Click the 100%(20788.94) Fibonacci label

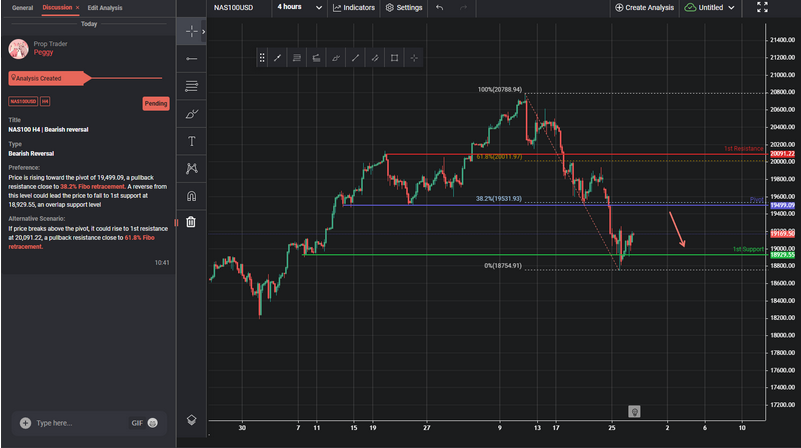tap(500, 89)
